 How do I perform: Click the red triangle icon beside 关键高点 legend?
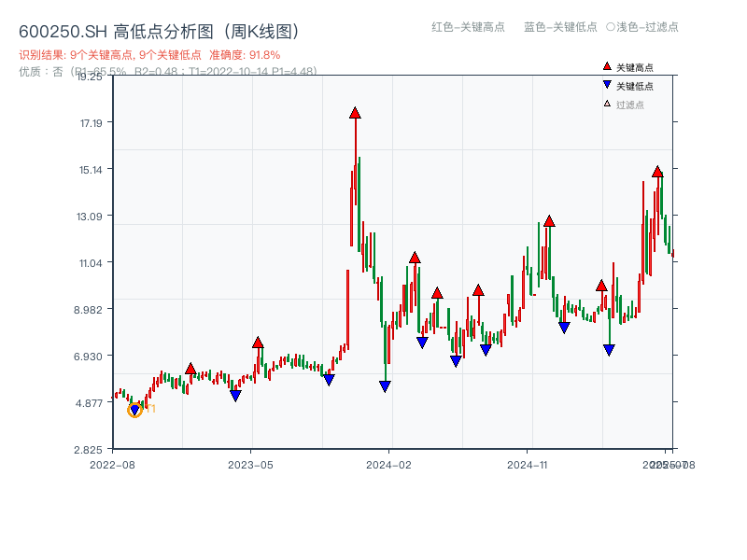coord(607,66)
